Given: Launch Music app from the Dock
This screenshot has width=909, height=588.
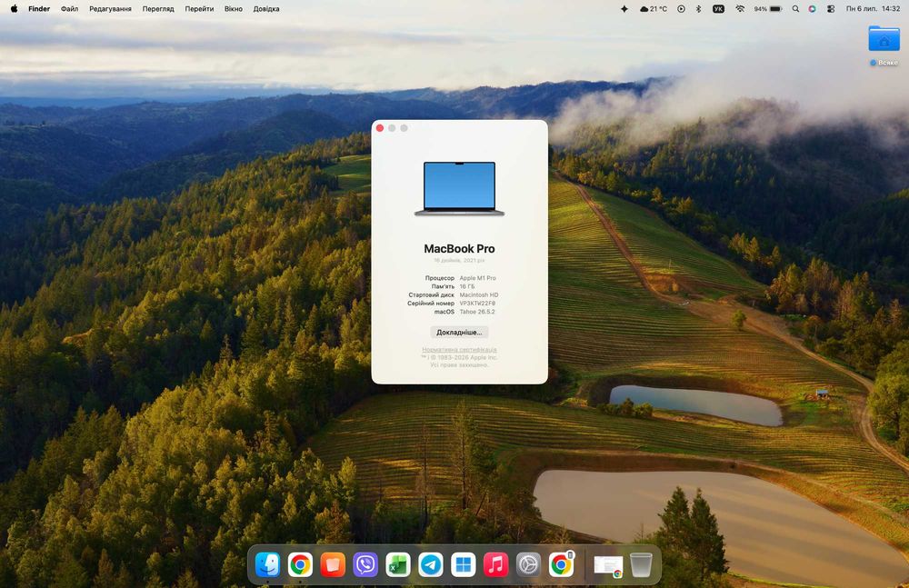Looking at the screenshot, I should pos(495,564).
